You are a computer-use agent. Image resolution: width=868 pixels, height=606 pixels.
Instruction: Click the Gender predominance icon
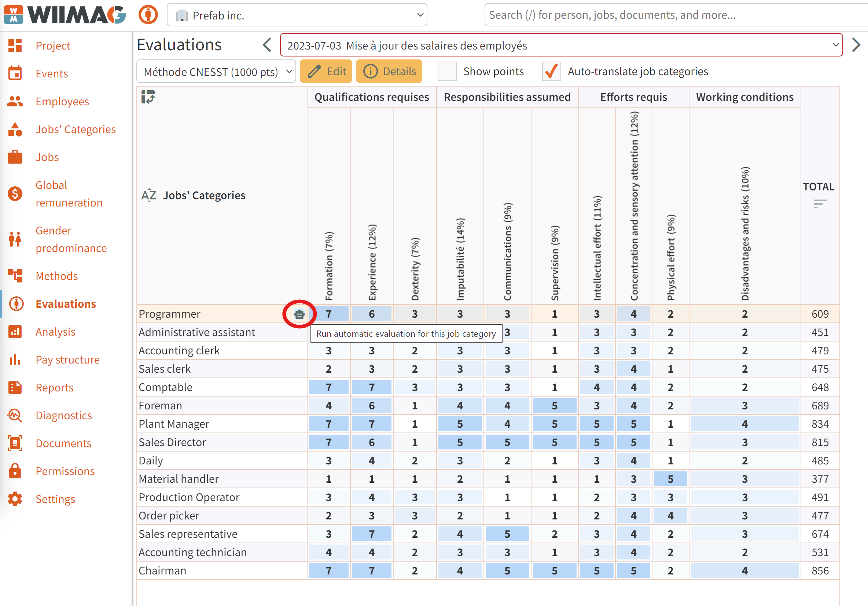coord(15,239)
